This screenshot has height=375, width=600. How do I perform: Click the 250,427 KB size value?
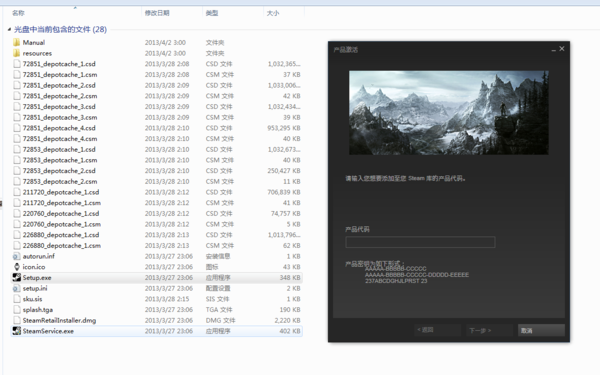click(284, 171)
